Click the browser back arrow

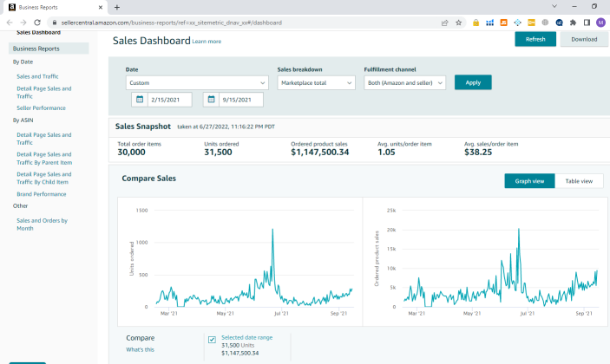(x=10, y=23)
